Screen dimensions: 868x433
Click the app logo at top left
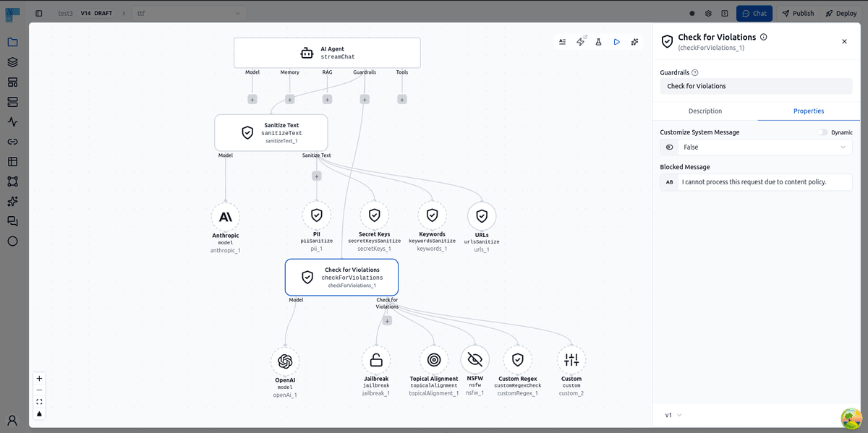[x=12, y=13]
